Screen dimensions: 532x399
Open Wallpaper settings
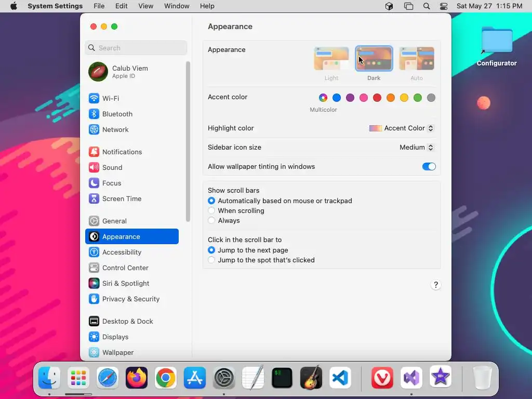click(x=131, y=353)
